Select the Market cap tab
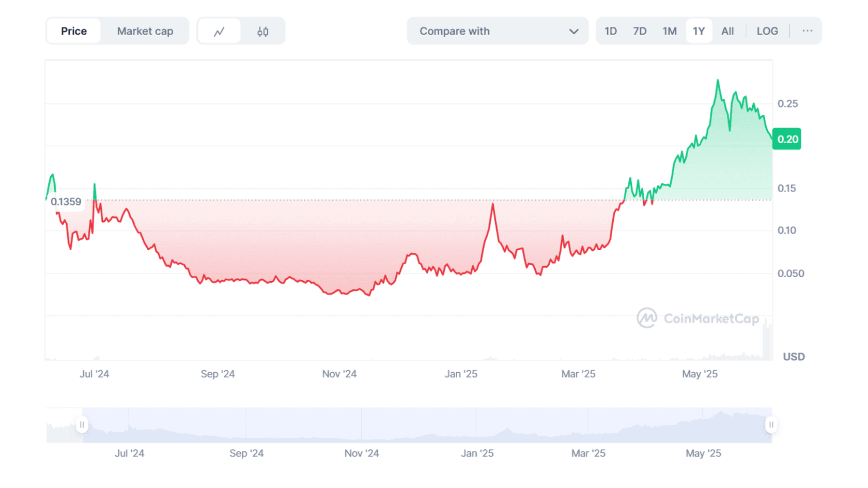 coord(145,31)
